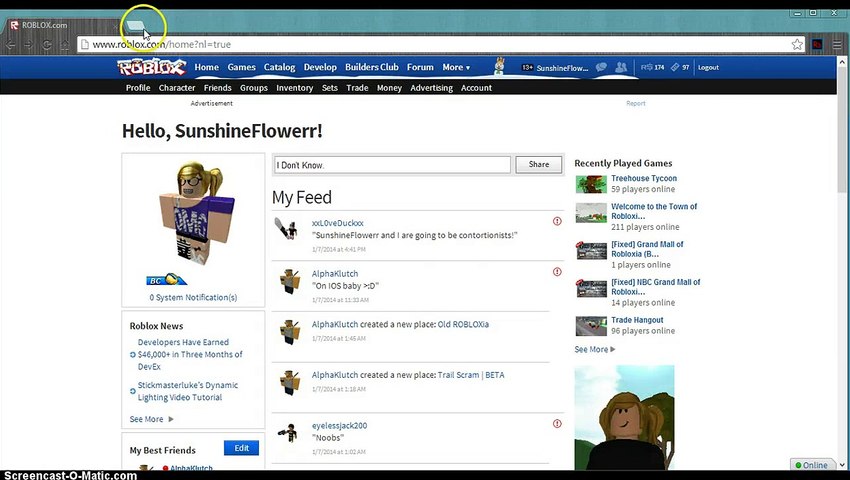Viewport: 850px width, 480px height.
Task: Go to Inventory submenu
Action: 294,87
